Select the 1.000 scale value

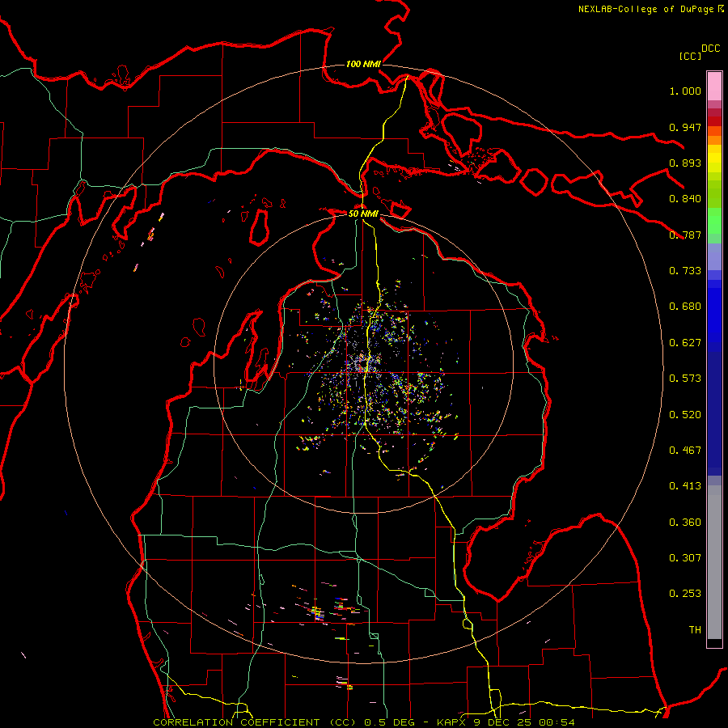pyautogui.click(x=685, y=91)
